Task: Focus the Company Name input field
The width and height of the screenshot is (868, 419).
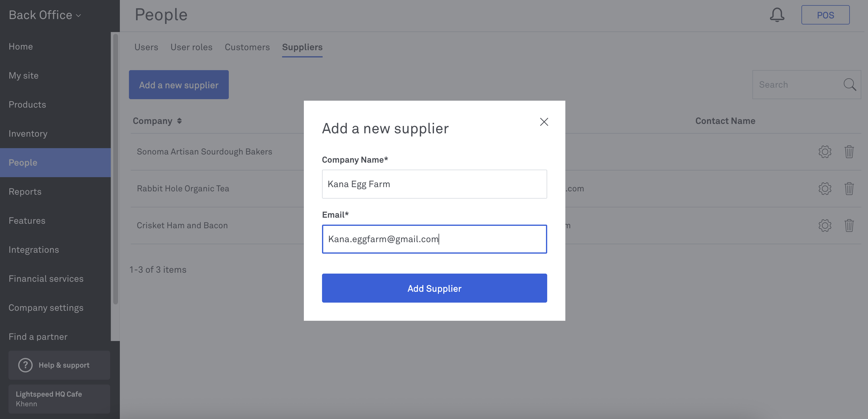Action: coord(434,184)
